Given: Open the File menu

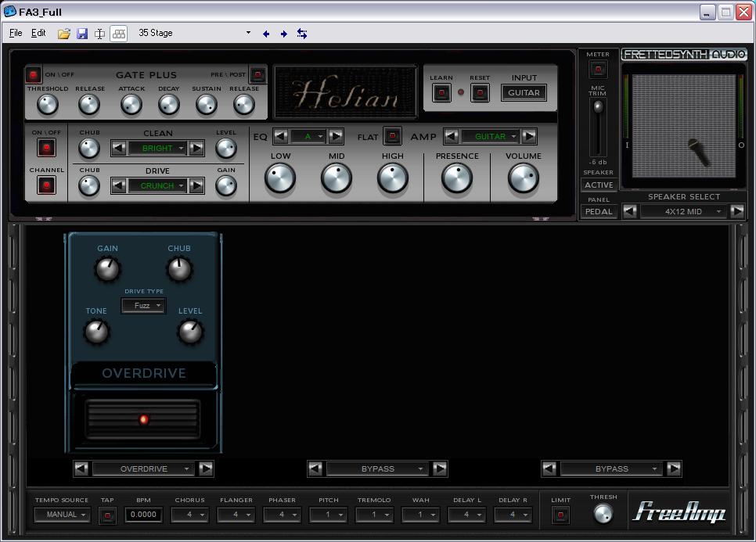Looking at the screenshot, I should (16, 33).
